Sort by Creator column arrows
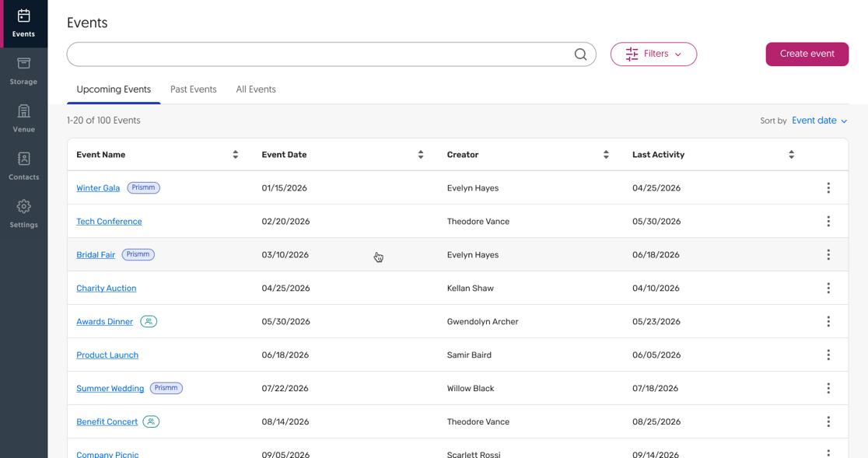The image size is (868, 458). click(606, 154)
